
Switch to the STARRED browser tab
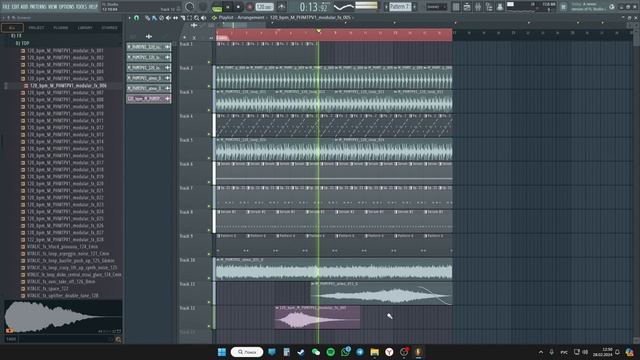(x=109, y=28)
